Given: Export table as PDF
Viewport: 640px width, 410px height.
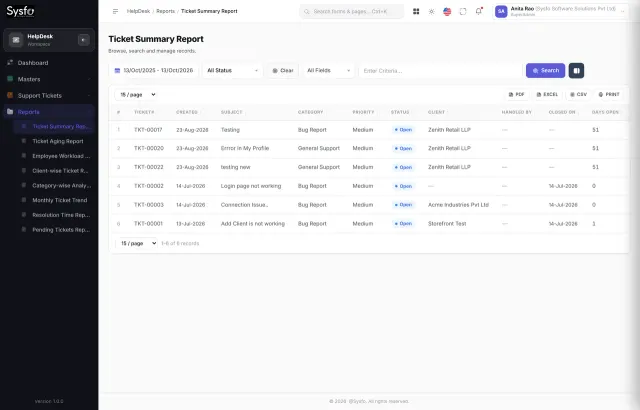Looking at the screenshot, I should [516, 95].
